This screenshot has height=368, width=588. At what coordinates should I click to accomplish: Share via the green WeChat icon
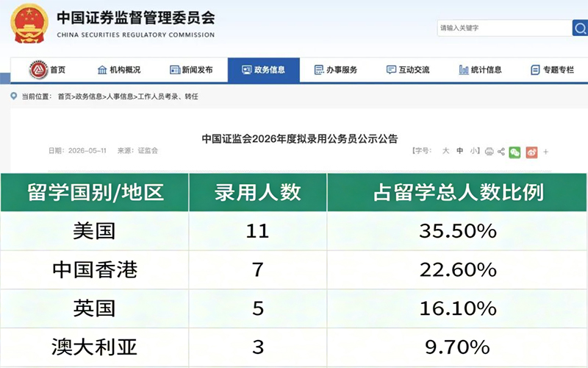[514, 152]
